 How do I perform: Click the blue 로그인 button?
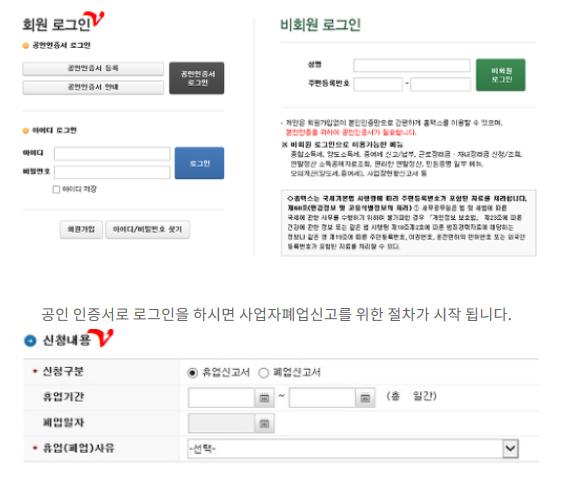coord(199,163)
